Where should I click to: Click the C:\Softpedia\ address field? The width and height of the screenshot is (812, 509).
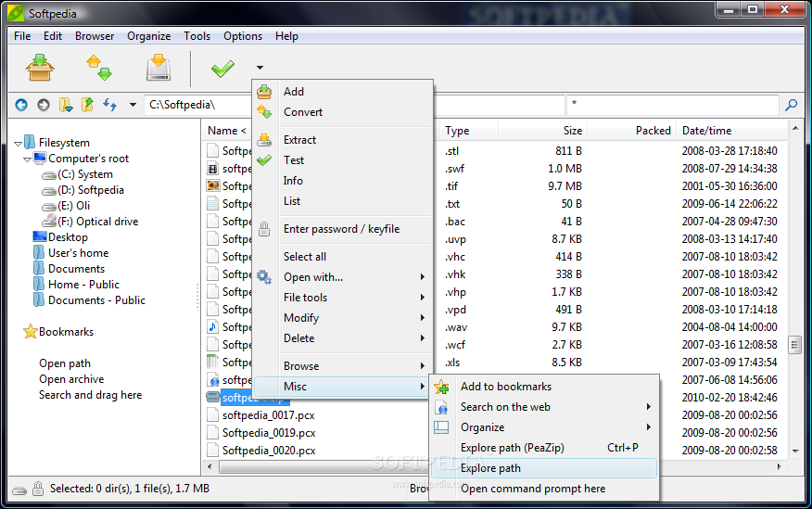pos(197,105)
